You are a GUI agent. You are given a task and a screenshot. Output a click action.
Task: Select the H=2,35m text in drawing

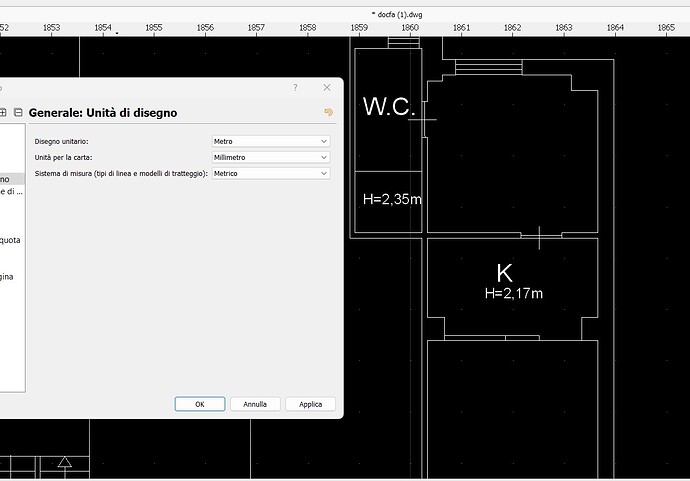(x=392, y=199)
